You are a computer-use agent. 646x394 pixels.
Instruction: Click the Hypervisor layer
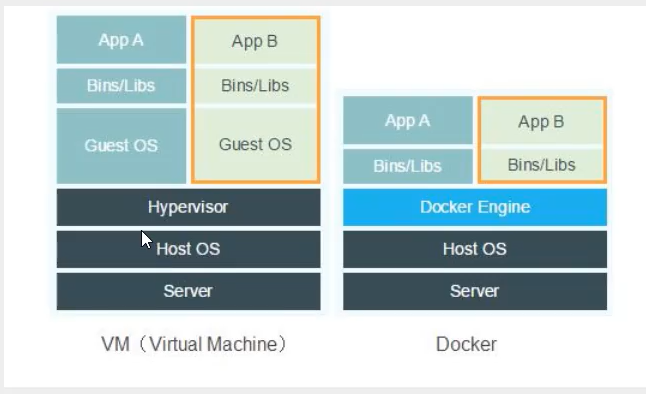click(188, 207)
